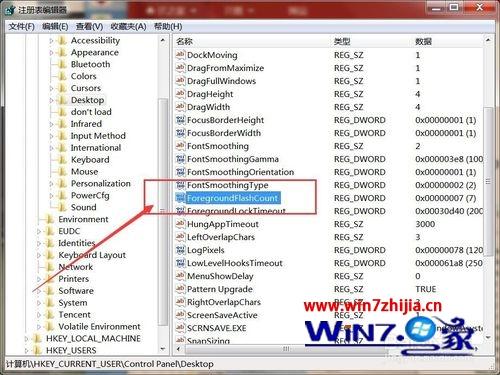This screenshot has height=375, width=500.
Task: Expand the EUDC key arrow
Action: pyautogui.click(x=39, y=231)
